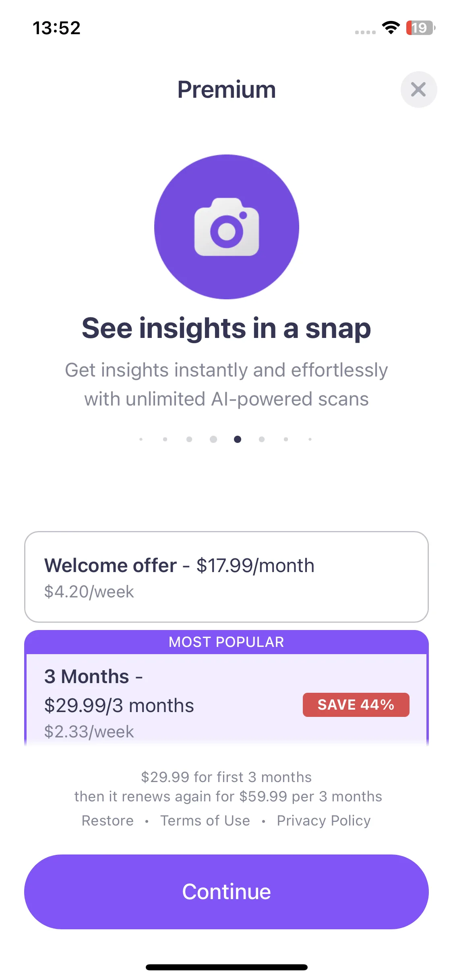Switch to the fourth carousel dot
453x980 pixels.
[x=213, y=439]
